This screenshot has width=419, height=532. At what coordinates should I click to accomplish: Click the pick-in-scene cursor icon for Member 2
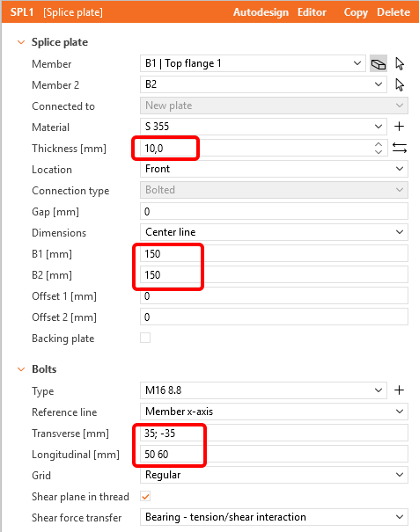click(x=400, y=84)
